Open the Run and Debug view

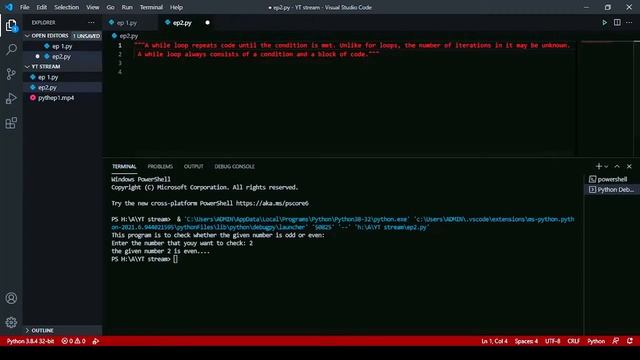pyautogui.click(x=11, y=98)
